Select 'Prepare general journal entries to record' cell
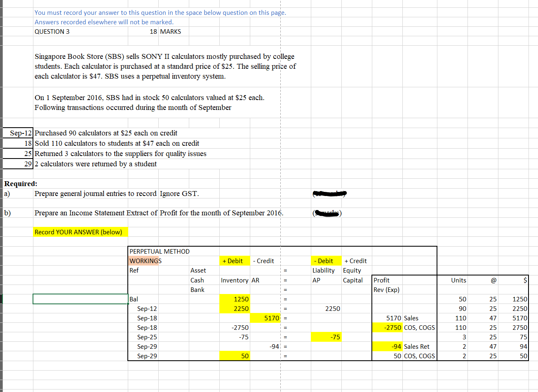 [96, 194]
